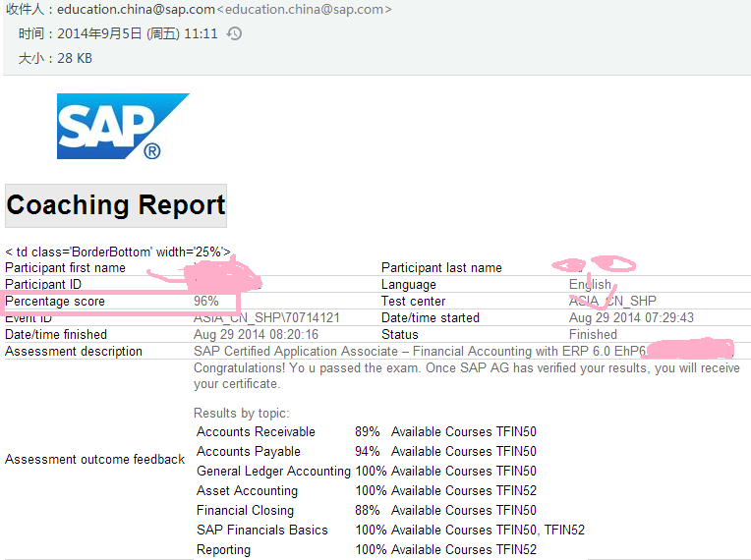Click the SAP Certified Application Associate description
The image size is (751, 560).
[x=421, y=352]
